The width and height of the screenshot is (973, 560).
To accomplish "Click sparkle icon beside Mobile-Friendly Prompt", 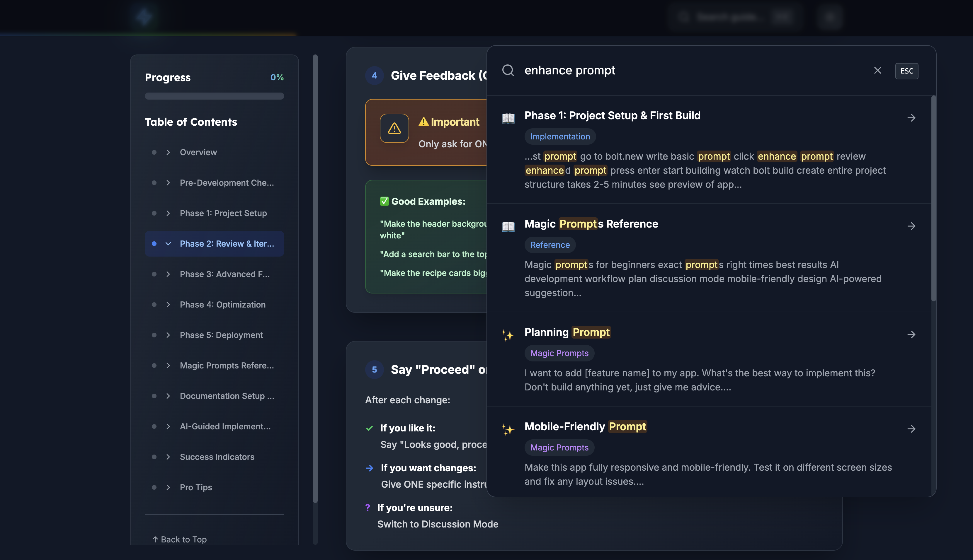I will 508,429.
